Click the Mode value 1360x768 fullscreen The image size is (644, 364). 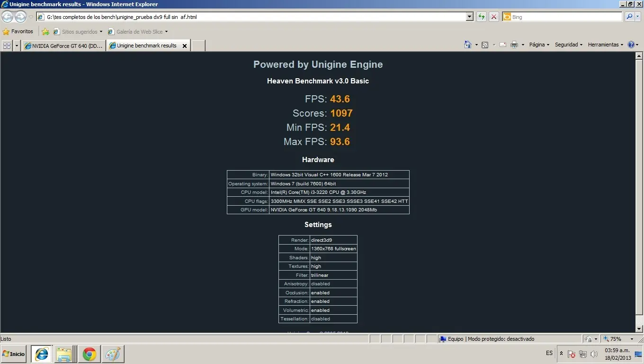(333, 249)
